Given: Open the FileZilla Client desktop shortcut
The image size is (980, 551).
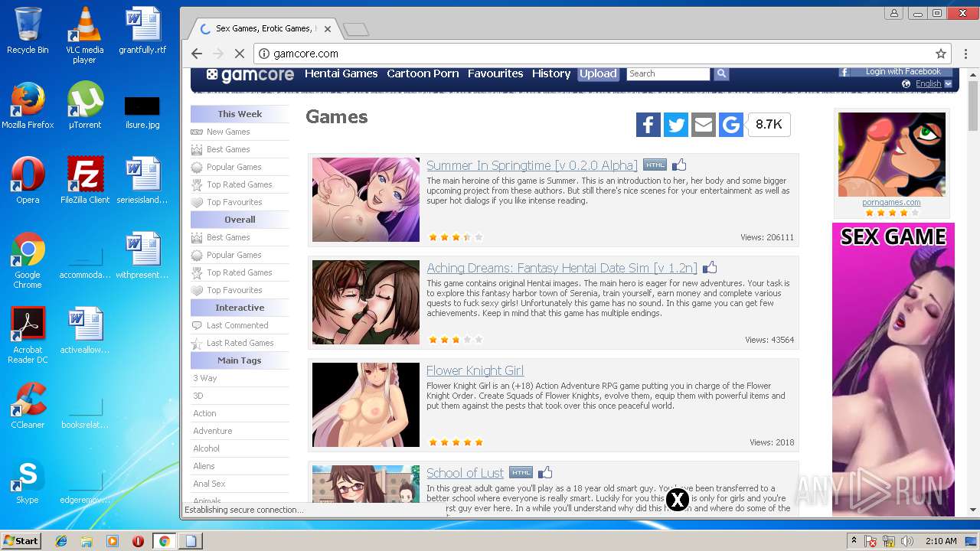Looking at the screenshot, I should click(x=85, y=181).
